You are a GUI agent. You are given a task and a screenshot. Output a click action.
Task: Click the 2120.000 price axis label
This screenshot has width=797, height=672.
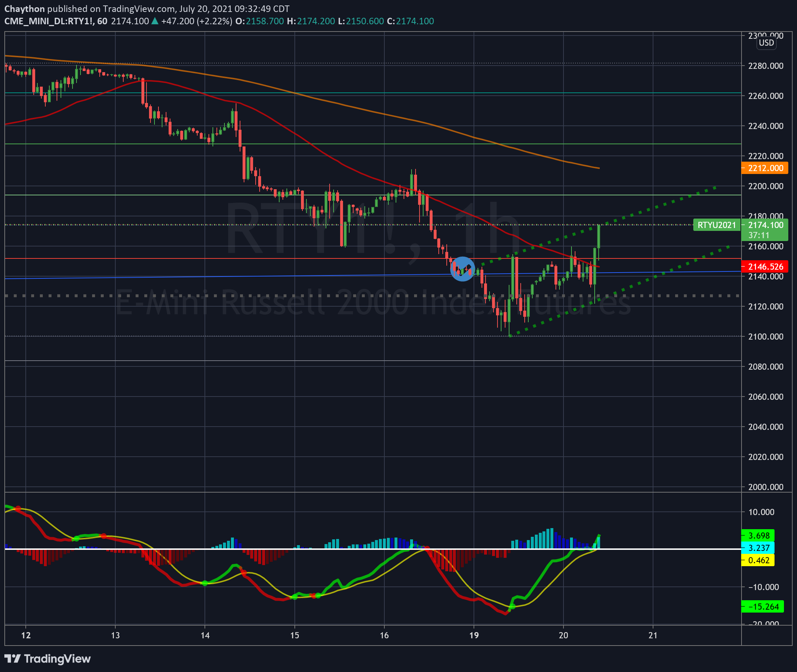[x=766, y=307]
